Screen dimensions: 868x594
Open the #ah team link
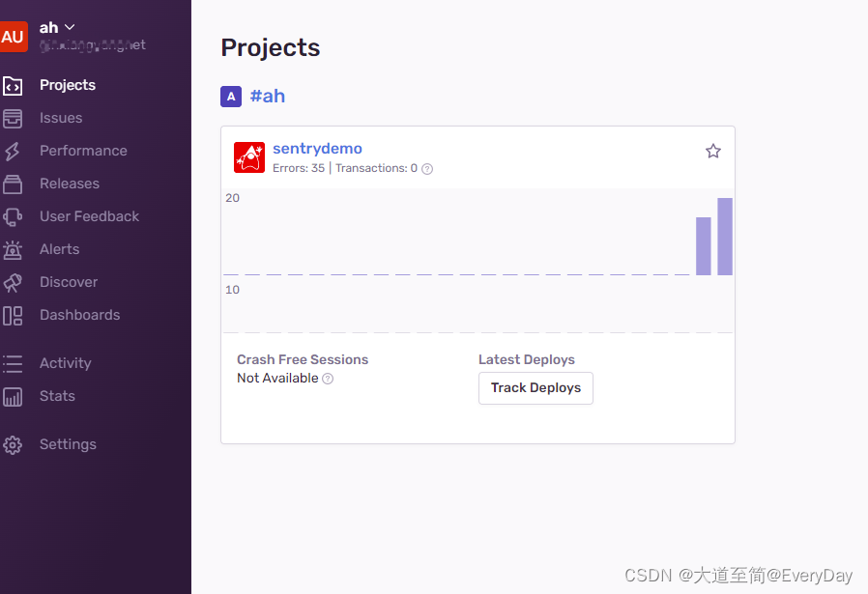click(x=268, y=96)
